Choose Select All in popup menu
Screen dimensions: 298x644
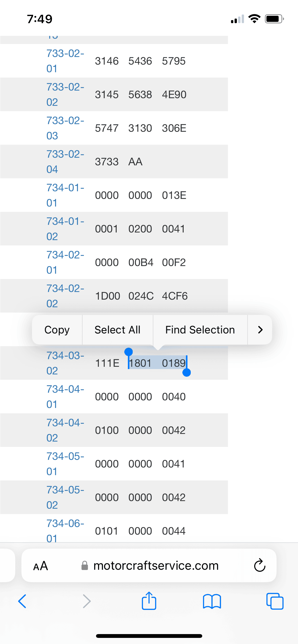point(117,330)
